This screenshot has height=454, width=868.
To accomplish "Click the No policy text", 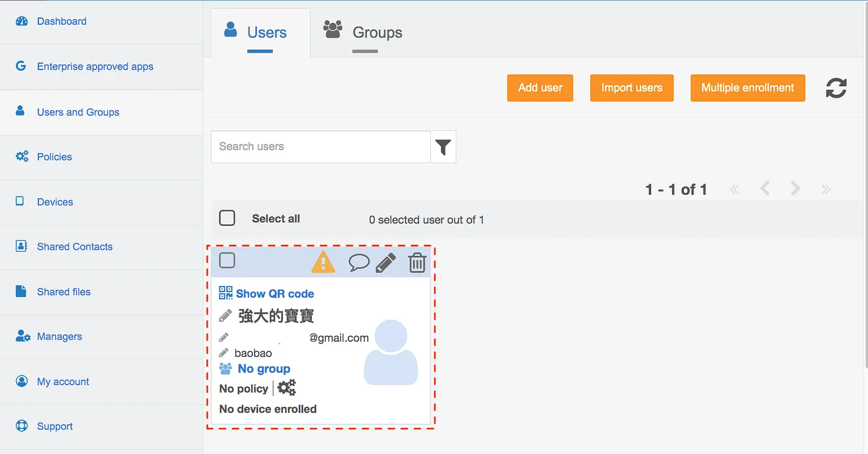I will click(244, 389).
